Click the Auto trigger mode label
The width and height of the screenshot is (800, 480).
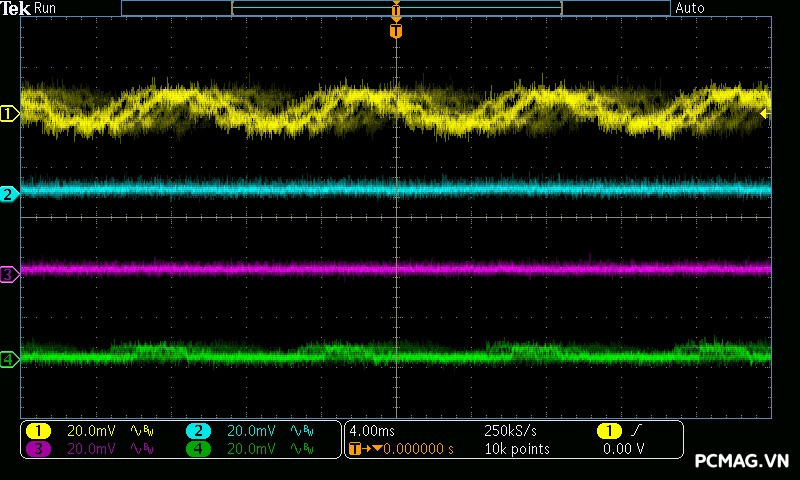pyautogui.click(x=690, y=8)
